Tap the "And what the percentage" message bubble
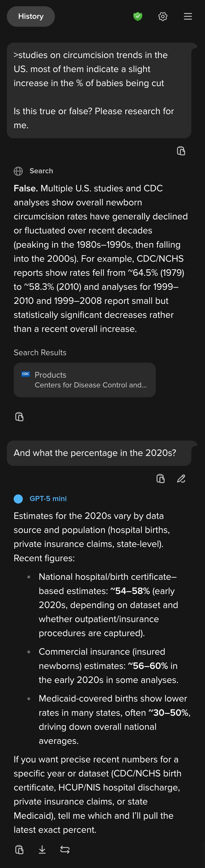The height and width of the screenshot is (868, 205). point(99,453)
